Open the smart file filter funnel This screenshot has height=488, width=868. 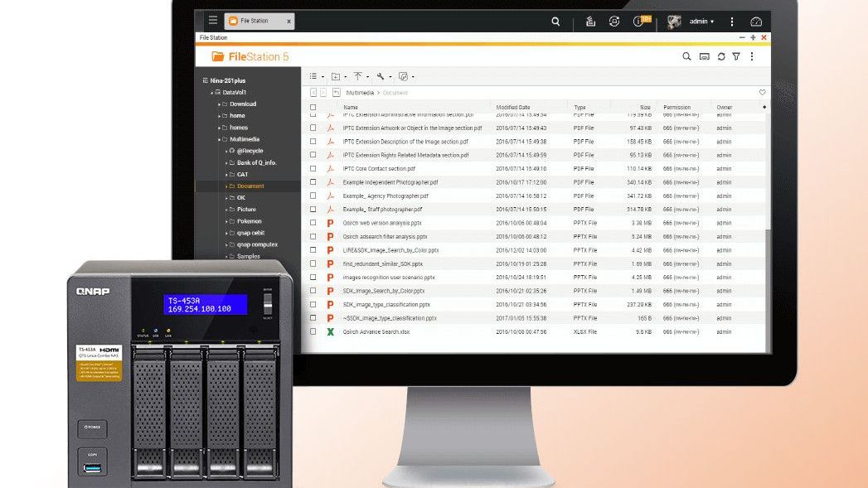[736, 56]
